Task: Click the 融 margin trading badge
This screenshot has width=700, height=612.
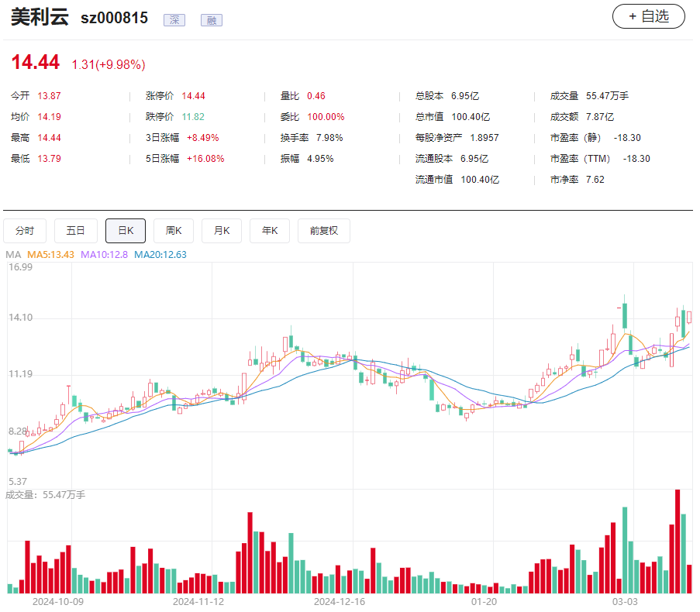Action: tap(211, 20)
